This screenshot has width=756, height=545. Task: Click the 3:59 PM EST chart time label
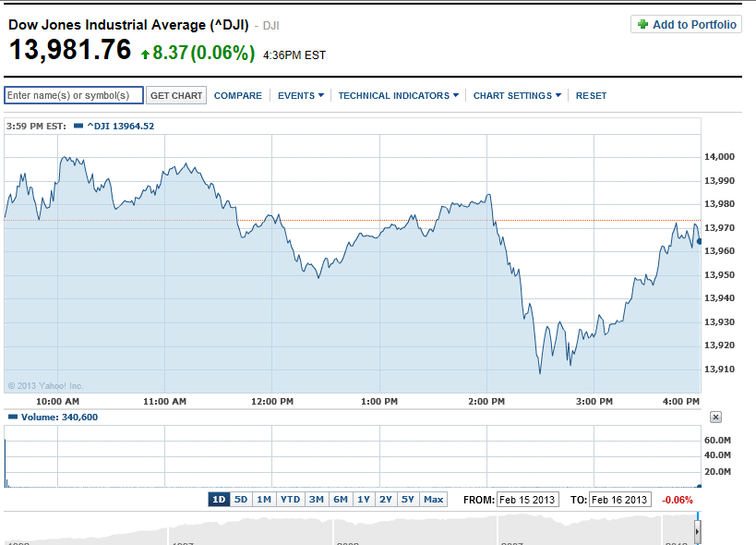tap(36, 126)
